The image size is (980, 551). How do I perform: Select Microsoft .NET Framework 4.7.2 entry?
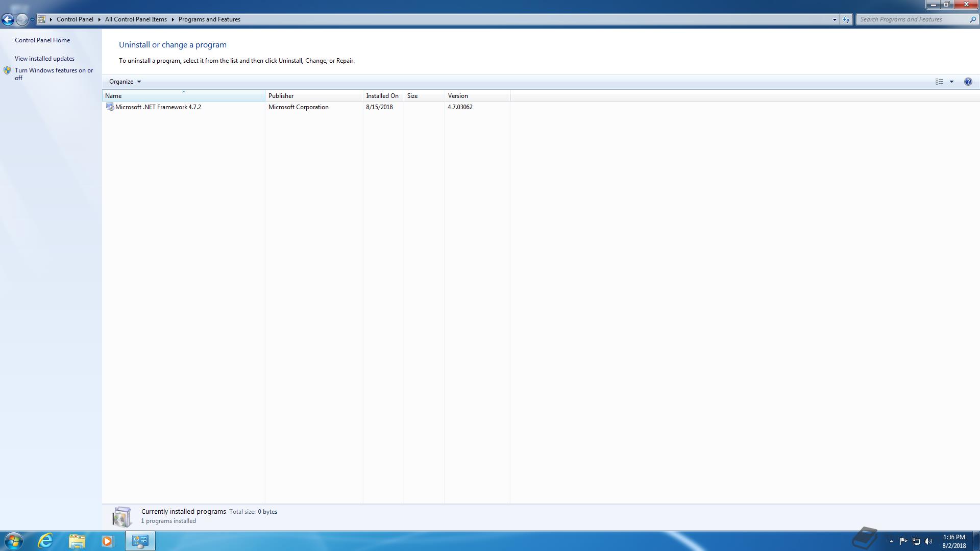[158, 107]
